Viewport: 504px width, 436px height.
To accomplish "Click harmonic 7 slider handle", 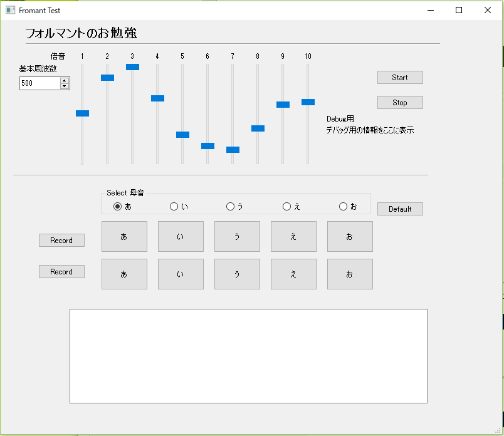I will tap(233, 149).
